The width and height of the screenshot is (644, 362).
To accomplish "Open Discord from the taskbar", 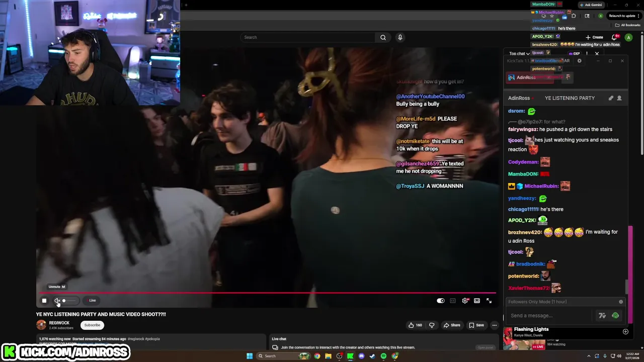I will (x=361, y=356).
